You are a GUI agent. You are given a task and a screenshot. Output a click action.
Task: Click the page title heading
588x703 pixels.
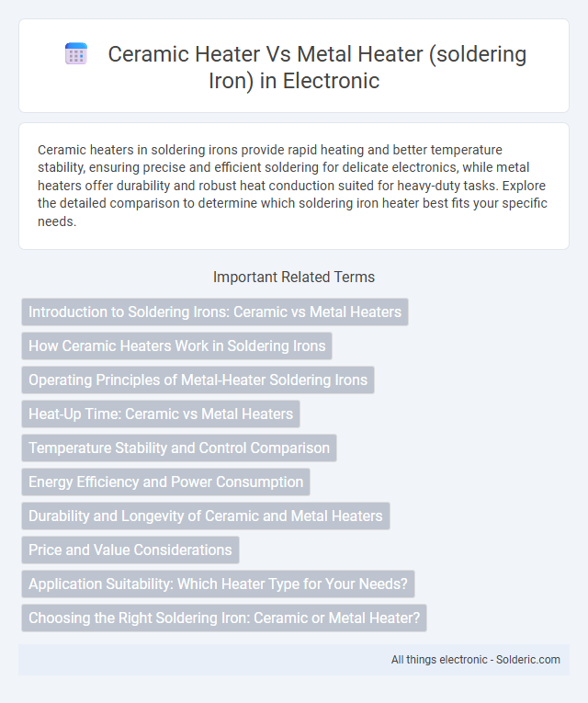point(317,67)
